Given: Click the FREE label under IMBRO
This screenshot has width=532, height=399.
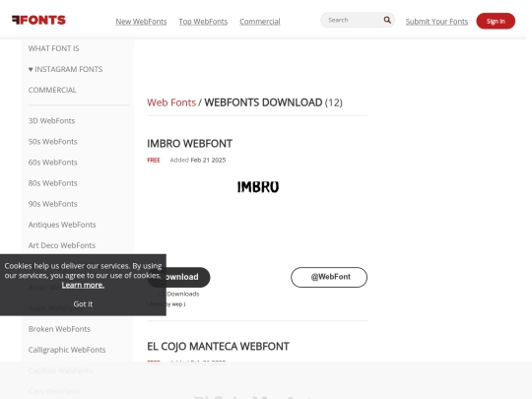Looking at the screenshot, I should point(154,161).
